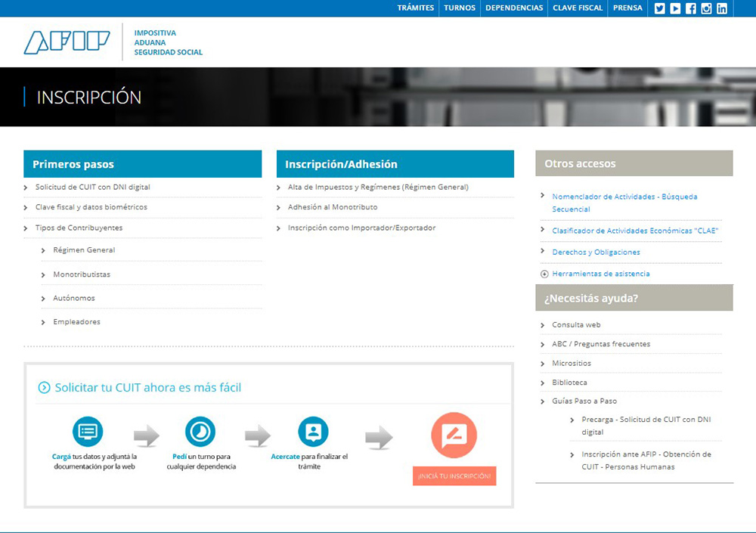Open the 'Adhesión al Monotributo' link
Viewport: 756px width, 533px height.
(x=333, y=206)
